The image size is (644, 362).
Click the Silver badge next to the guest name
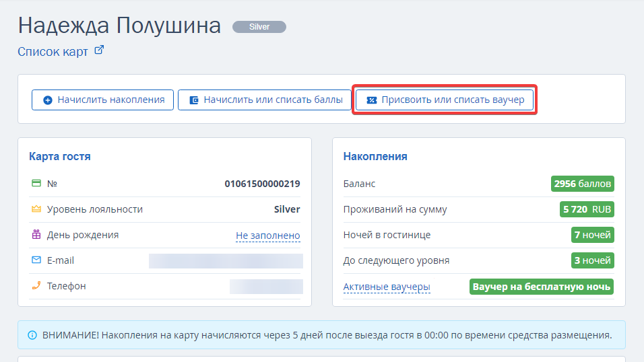pos(259,27)
